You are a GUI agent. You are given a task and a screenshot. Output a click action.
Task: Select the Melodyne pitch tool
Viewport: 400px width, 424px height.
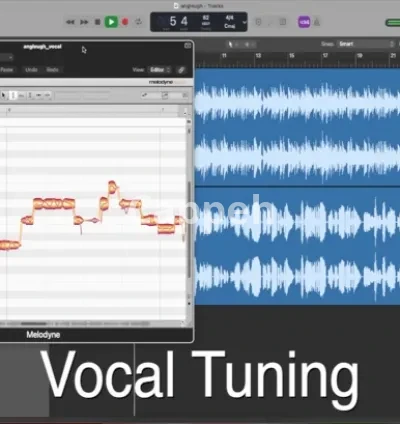click(x=13, y=96)
